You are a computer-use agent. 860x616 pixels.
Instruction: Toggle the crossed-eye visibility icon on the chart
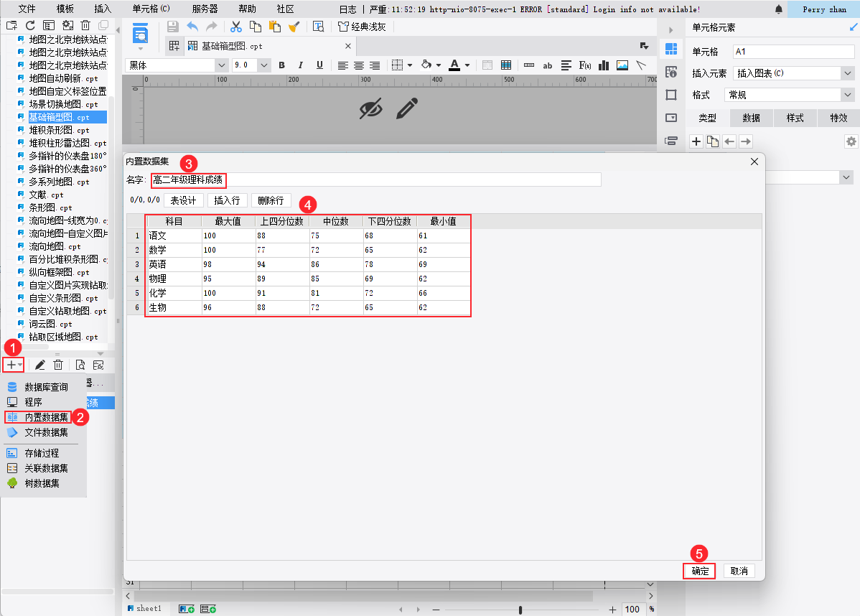coord(370,108)
